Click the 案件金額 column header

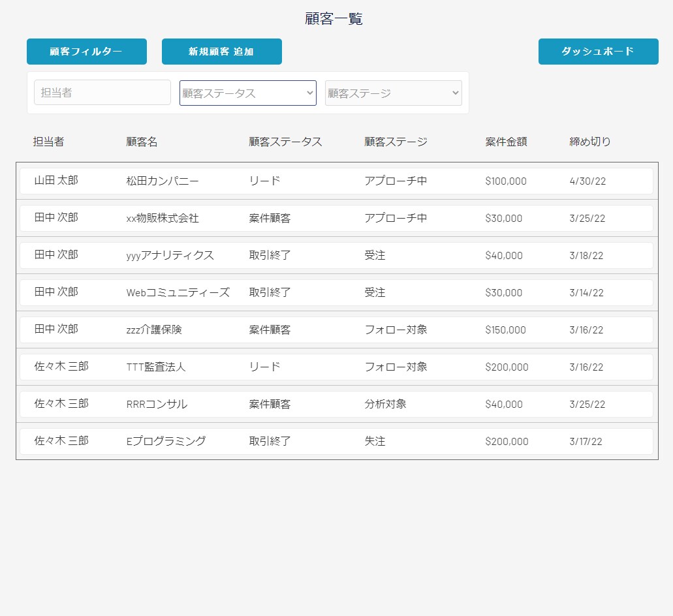pyautogui.click(x=506, y=142)
